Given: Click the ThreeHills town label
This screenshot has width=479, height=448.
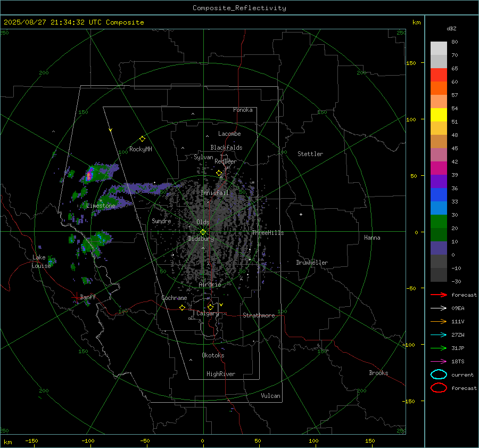Looking at the screenshot, I should 268,233.
